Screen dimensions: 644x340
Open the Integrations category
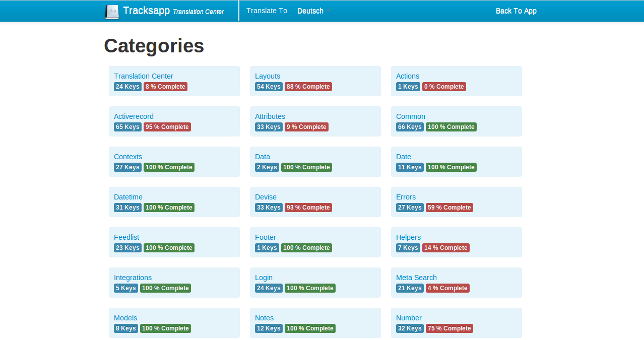133,278
